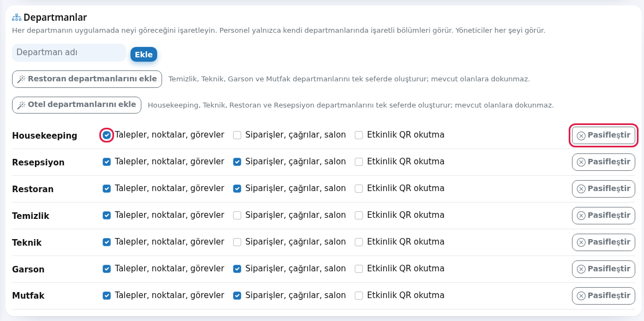Uncheck Talepler, noktalar, görevler for Resepsiyon
The width and height of the screenshot is (644, 321).
(x=107, y=162)
